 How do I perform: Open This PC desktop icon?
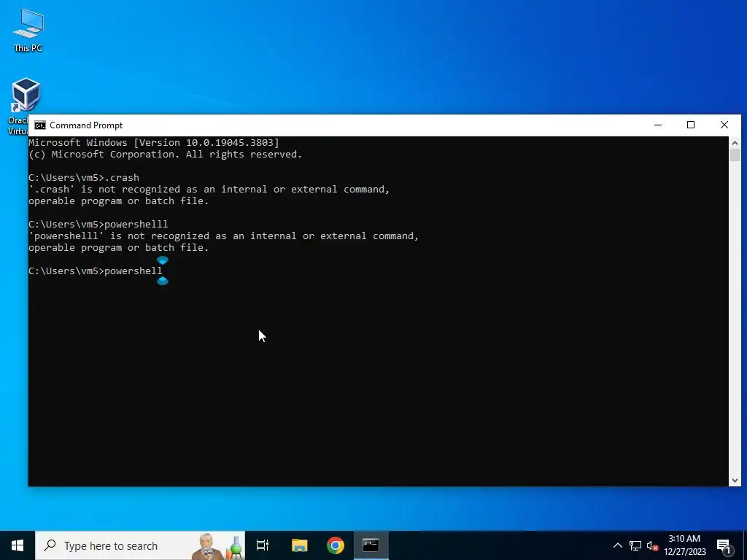[x=28, y=29]
